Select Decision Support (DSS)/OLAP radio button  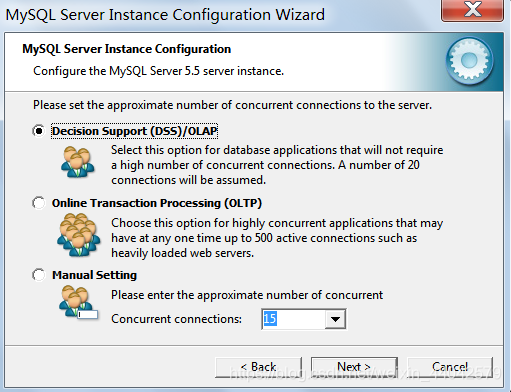click(39, 131)
